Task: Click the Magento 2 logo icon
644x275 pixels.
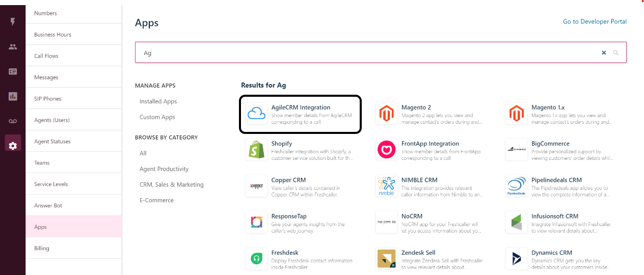Action: [x=386, y=114]
